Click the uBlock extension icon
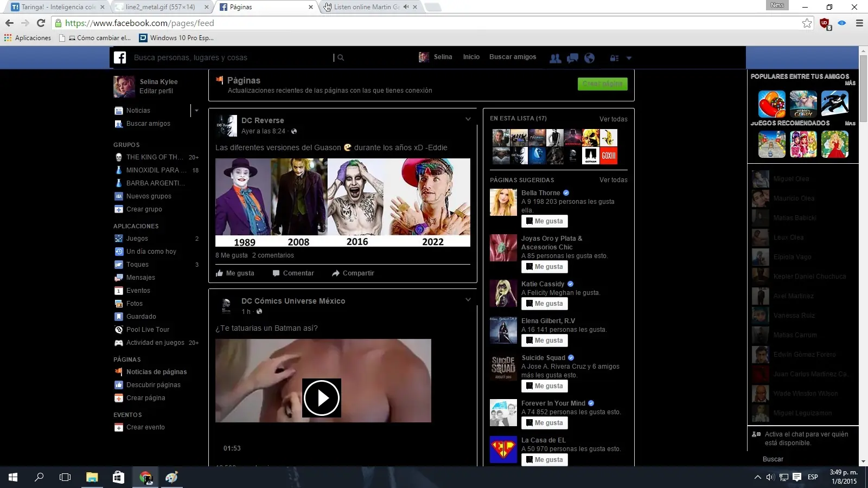Viewport: 868px width, 488px height. coord(825,23)
